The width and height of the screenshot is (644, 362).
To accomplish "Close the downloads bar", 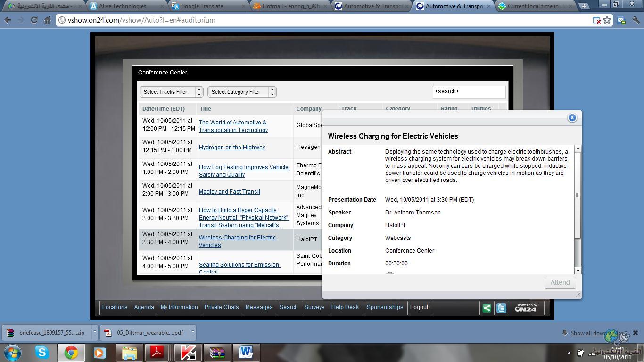I will click(x=636, y=332).
